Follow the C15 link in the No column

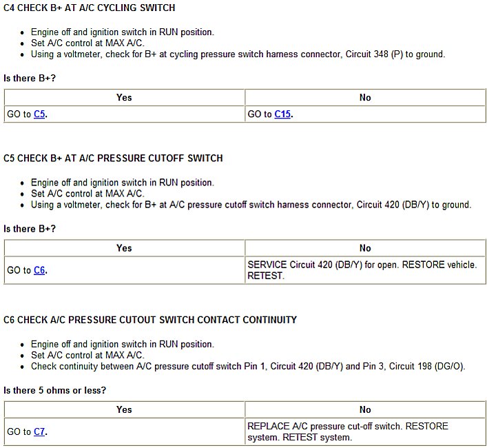pyautogui.click(x=282, y=114)
